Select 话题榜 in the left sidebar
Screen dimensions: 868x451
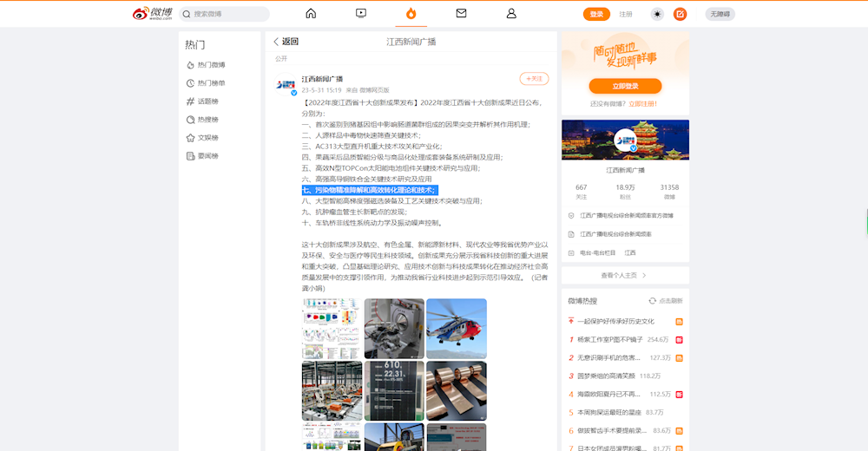pyautogui.click(x=207, y=101)
